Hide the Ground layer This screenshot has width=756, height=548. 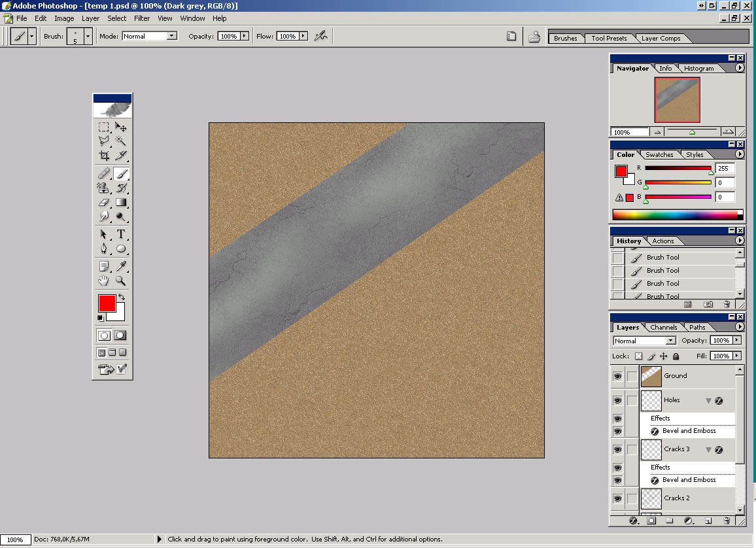pos(617,376)
